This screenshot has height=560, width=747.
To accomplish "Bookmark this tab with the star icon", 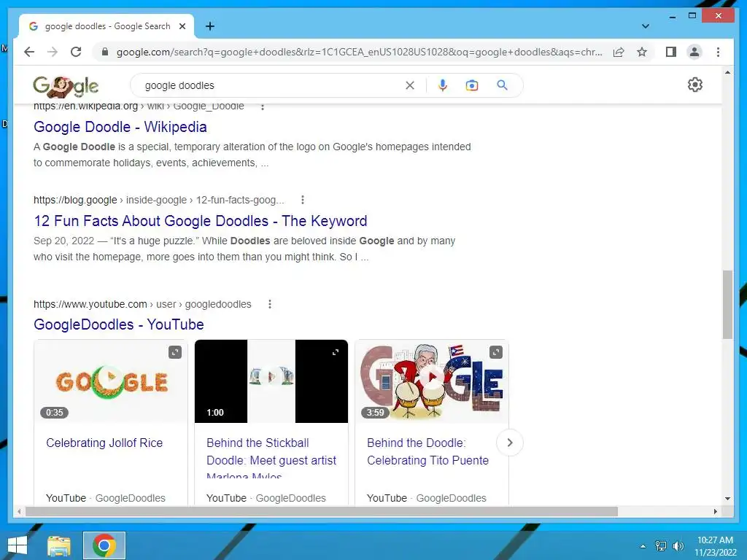I will coord(642,52).
